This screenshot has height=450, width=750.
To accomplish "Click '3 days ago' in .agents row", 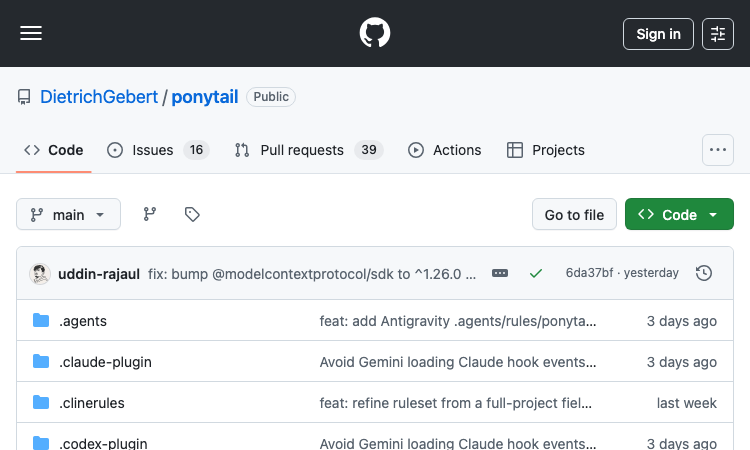I will (x=682, y=321).
